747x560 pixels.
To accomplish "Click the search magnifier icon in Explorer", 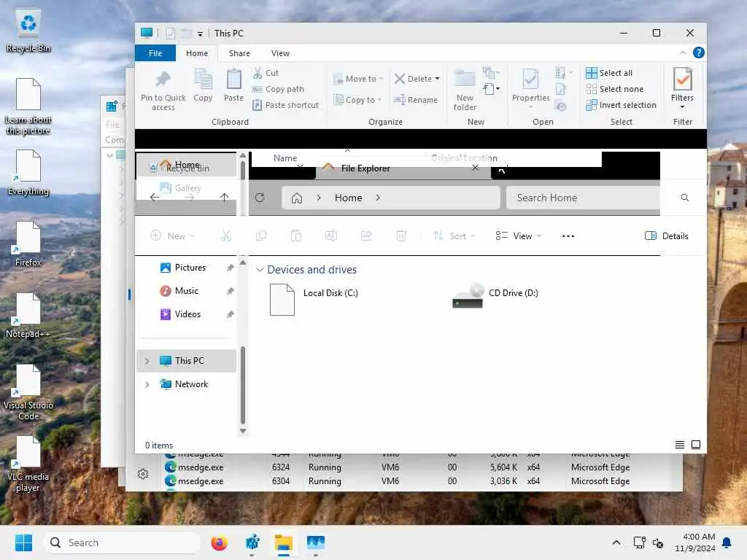I will 684,198.
